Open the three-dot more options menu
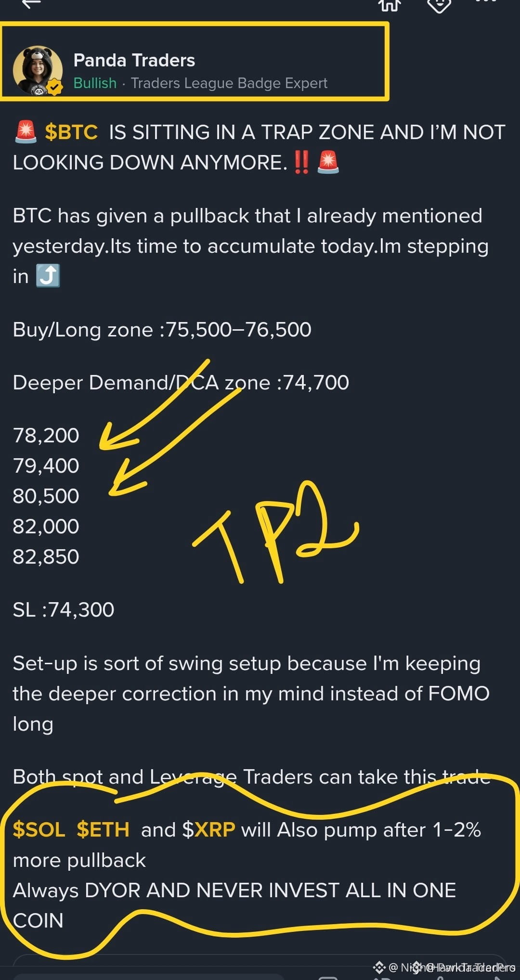 tap(485, 1)
